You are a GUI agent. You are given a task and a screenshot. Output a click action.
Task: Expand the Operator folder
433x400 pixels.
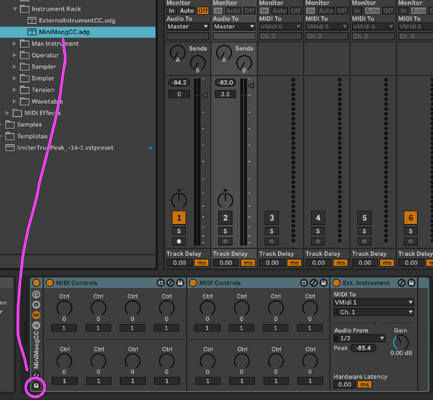click(14, 55)
